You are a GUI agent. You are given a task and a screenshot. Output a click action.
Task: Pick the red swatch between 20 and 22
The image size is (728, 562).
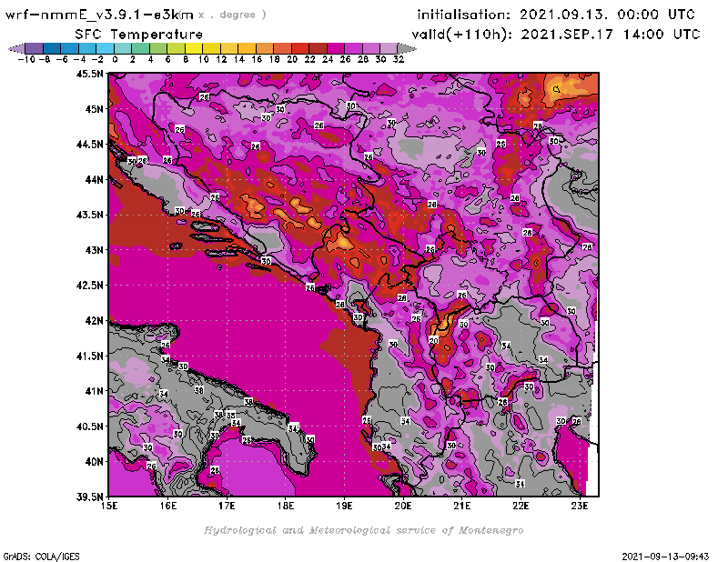[300, 48]
